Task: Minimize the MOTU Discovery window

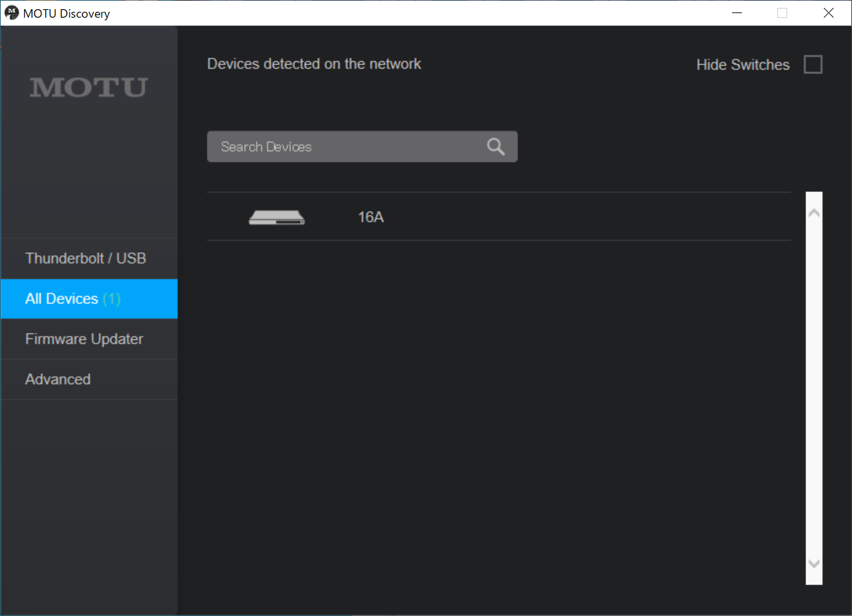Action: pos(737,13)
